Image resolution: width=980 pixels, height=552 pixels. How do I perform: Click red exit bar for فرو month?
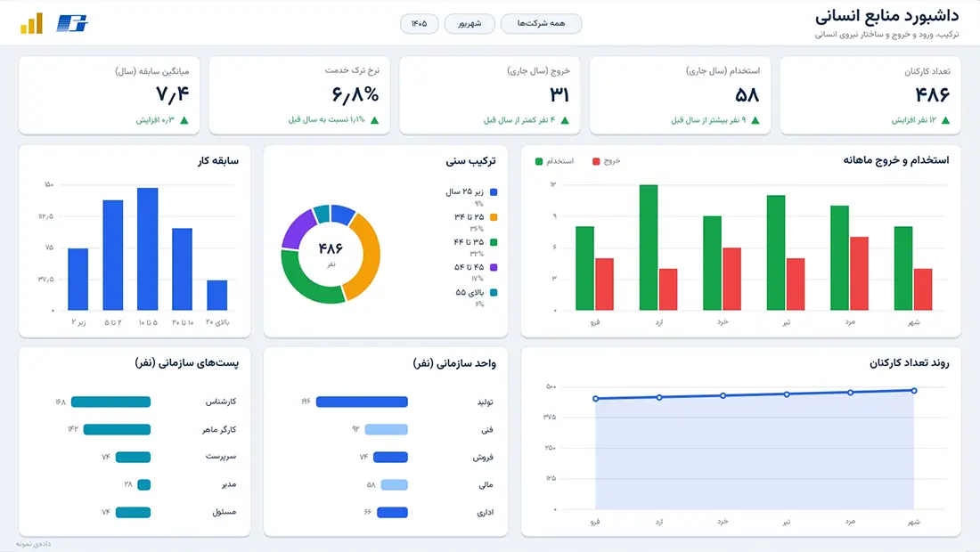point(604,284)
